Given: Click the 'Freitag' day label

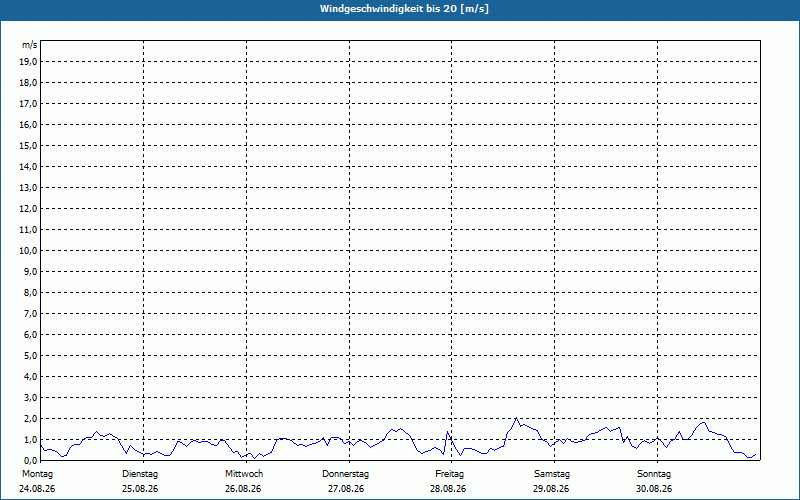Looking at the screenshot, I should pos(449,474).
